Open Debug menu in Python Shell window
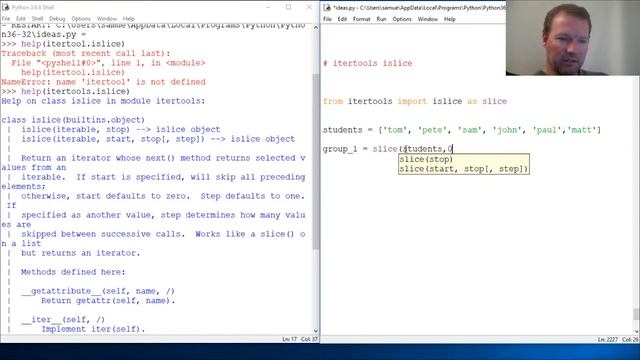This screenshot has height=360, width=640. pos(57,19)
